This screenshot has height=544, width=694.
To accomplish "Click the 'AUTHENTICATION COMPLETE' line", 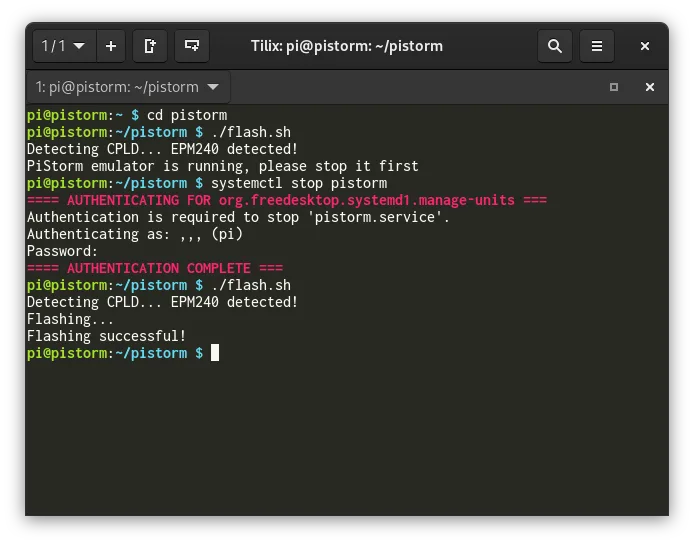I will [154, 268].
